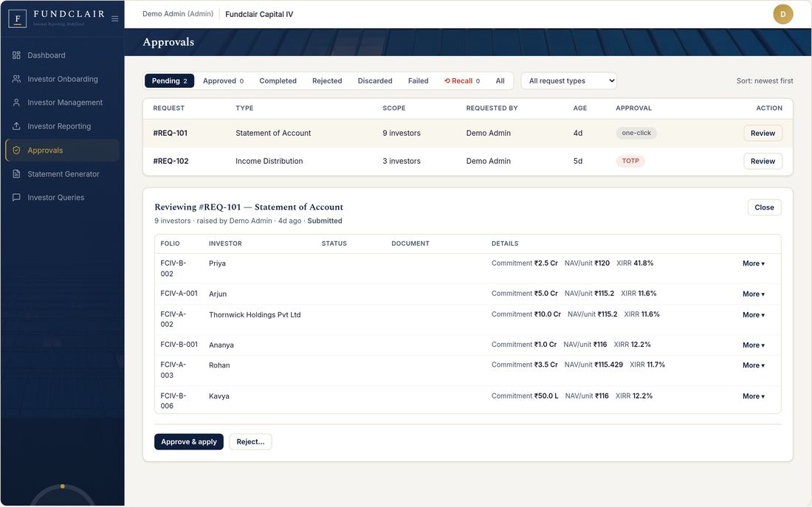Click the Investor Management person icon
This screenshot has width=812, height=507.
(x=16, y=103)
